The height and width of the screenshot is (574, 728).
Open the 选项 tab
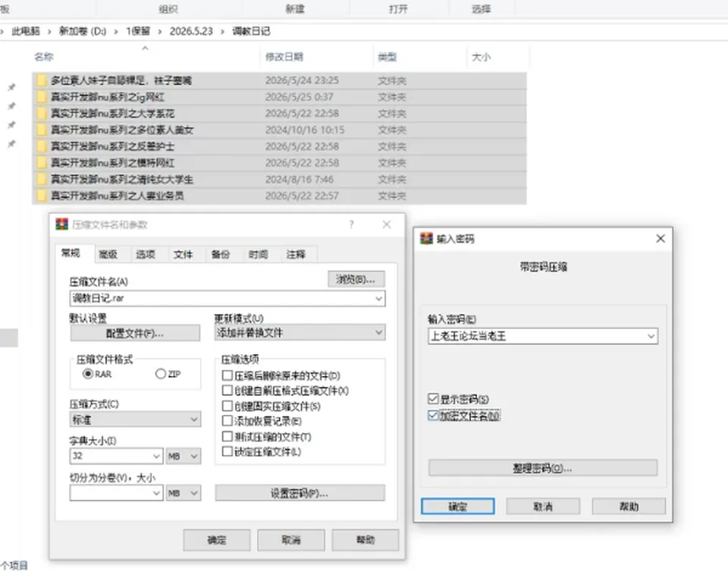(x=146, y=254)
